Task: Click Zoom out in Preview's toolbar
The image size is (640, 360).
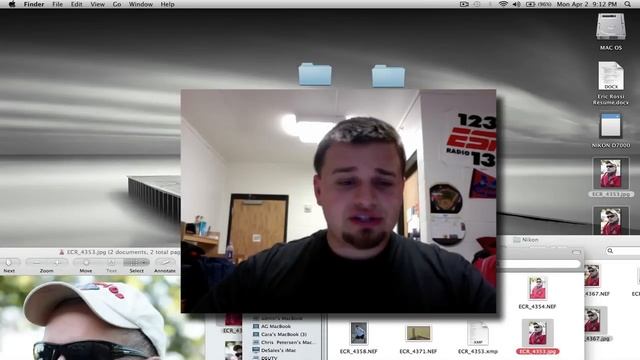Action: click(37, 262)
